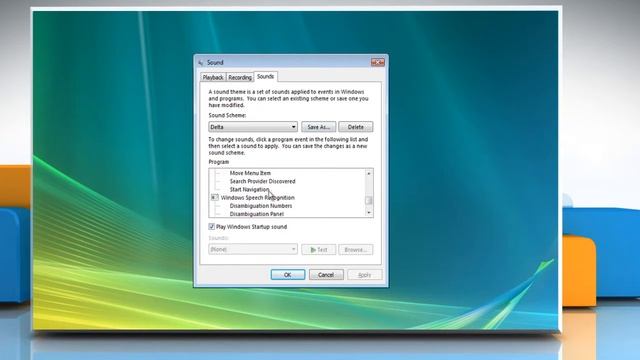Select Start Navigation event
The image size is (640, 360).
[249, 189]
